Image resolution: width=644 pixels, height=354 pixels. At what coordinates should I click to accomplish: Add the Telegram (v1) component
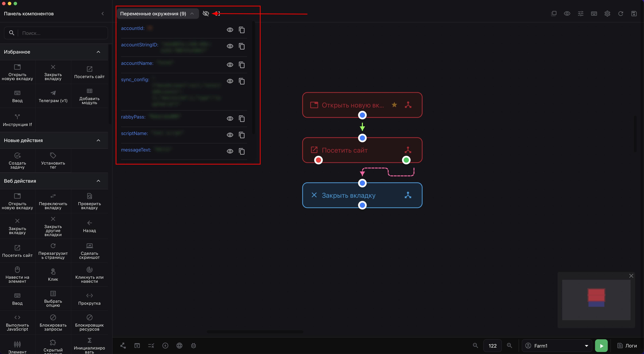(x=53, y=96)
